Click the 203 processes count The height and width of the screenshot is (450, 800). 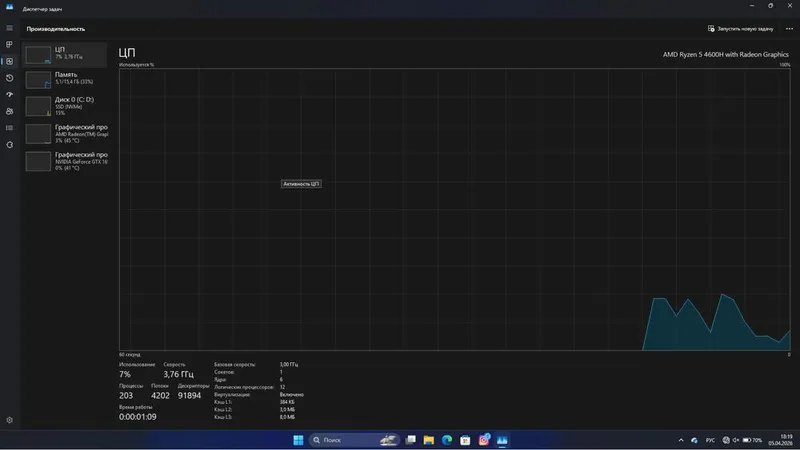(x=126, y=395)
